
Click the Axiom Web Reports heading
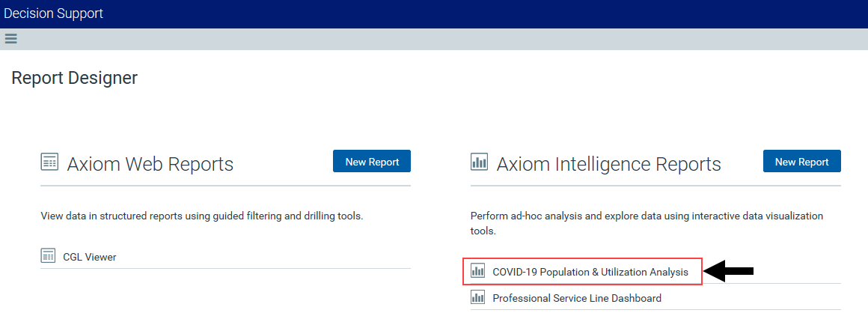150,164
